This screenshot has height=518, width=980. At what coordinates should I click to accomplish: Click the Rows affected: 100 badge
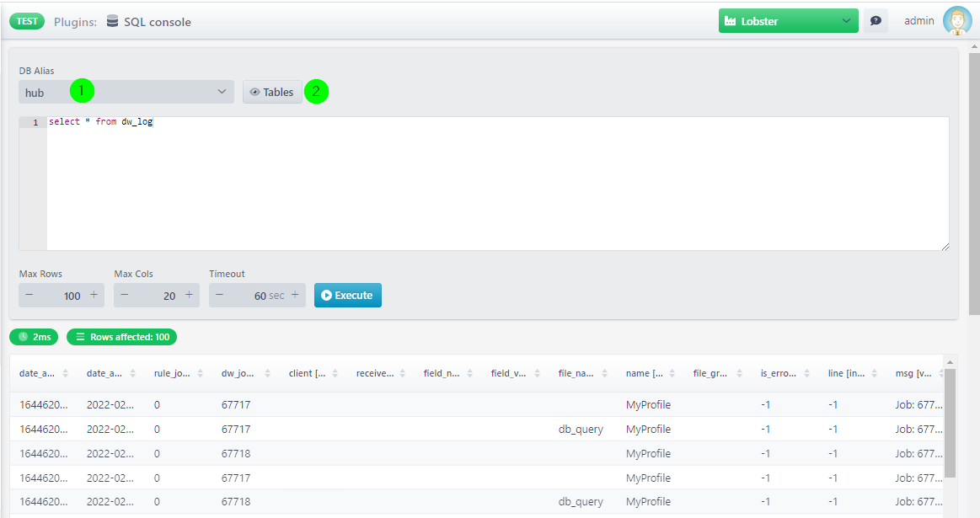click(122, 337)
